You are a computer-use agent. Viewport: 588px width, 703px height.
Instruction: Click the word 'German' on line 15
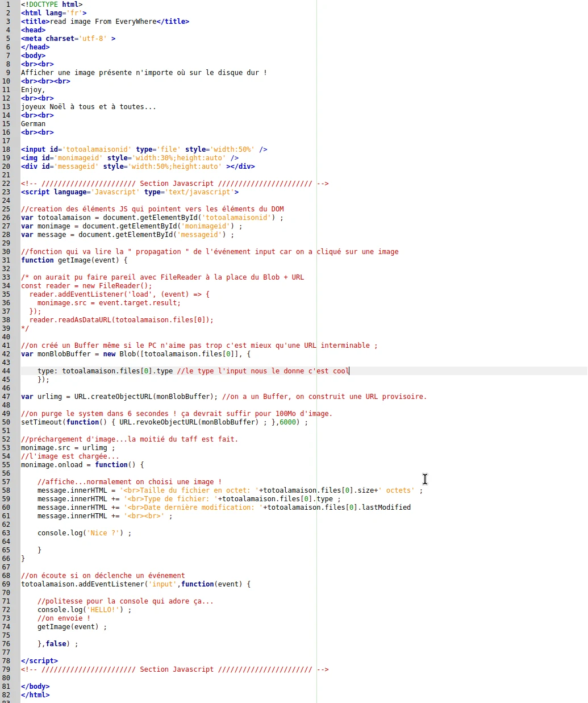[33, 124]
